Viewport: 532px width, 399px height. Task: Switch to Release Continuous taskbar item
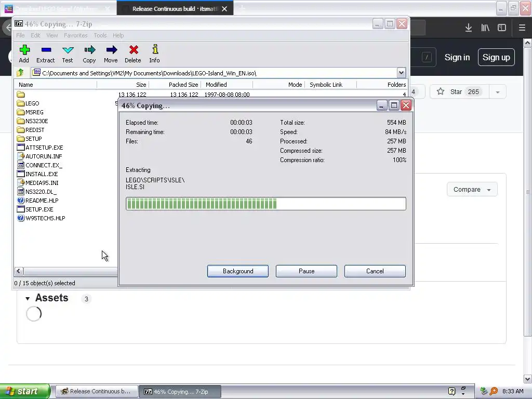pyautogui.click(x=97, y=391)
